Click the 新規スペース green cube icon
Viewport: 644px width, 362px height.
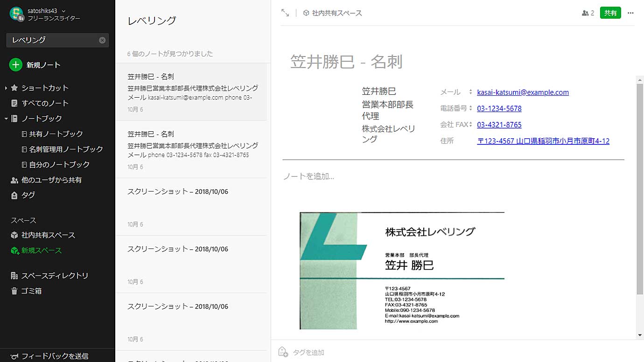click(x=14, y=251)
